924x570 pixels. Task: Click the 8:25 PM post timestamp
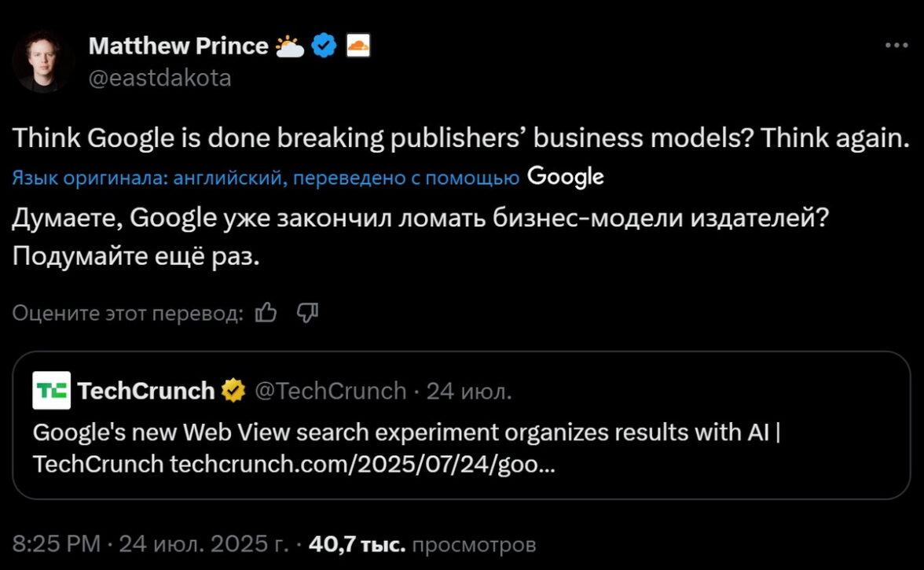click(x=57, y=543)
